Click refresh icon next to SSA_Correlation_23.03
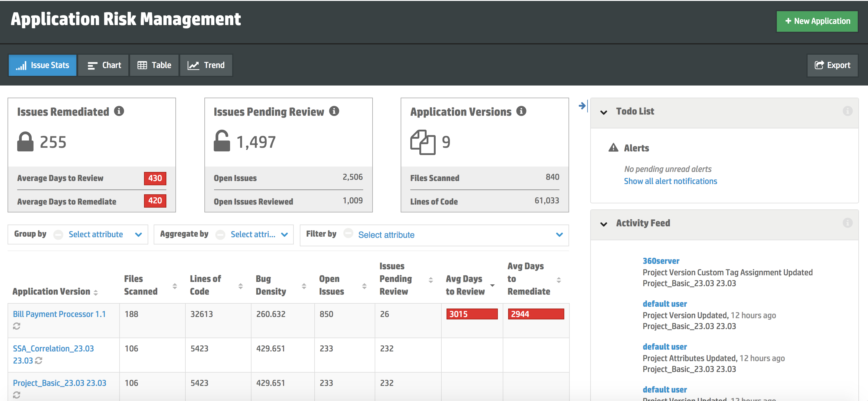 click(39, 361)
